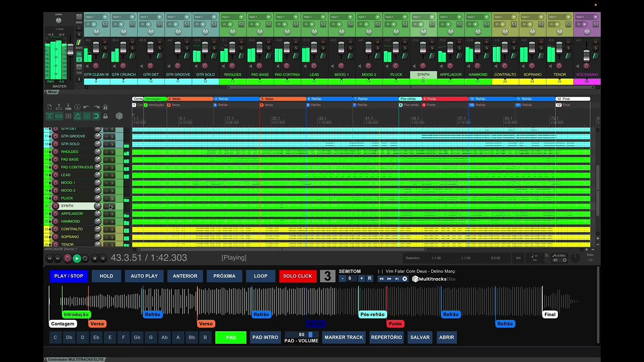Screen dimensions: 644x362
Task: Click record-arm on RHOLDES track in list
Action: (55, 152)
